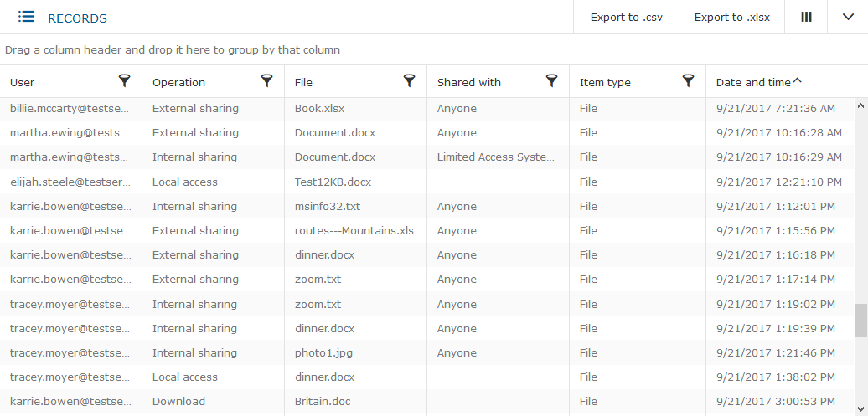Open the Shared with column filter
The width and height of the screenshot is (868, 416).
[x=551, y=81]
